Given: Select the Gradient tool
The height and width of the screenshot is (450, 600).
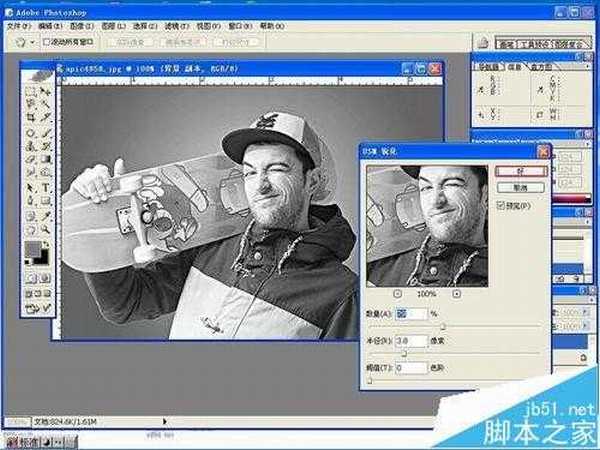Looking at the screenshot, I should click(x=46, y=158).
